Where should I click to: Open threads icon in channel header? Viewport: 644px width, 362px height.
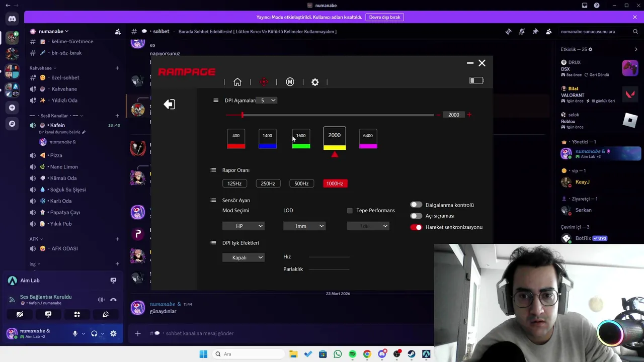point(508,31)
